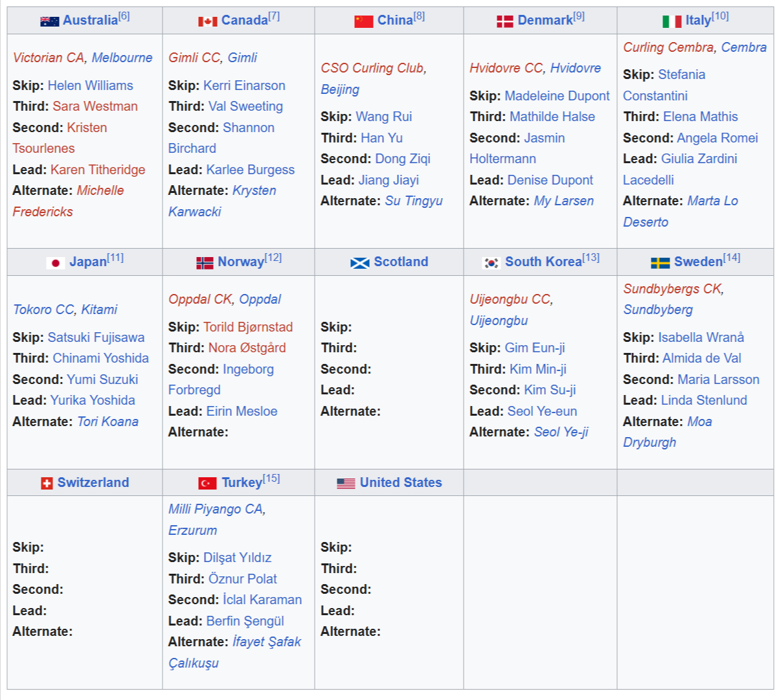Follow citation 13 next to South Korea

[x=591, y=258]
